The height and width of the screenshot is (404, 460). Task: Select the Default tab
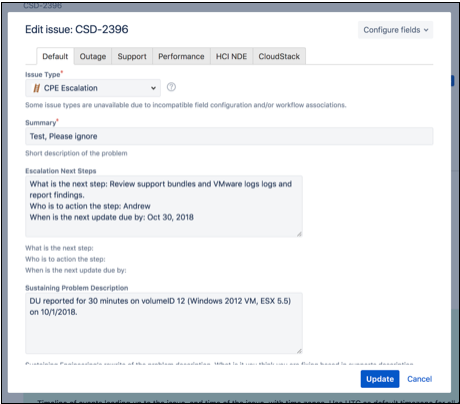55,56
